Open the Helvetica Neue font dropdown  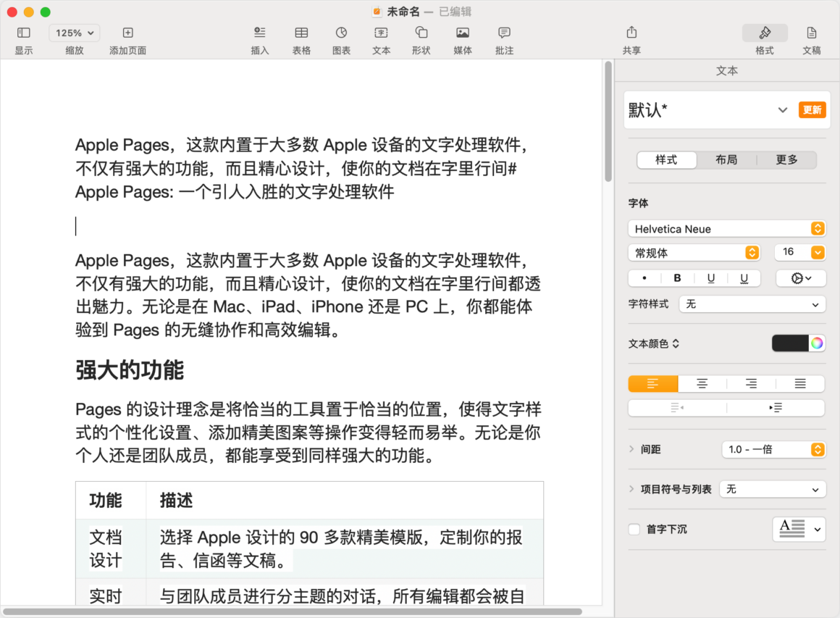coord(726,229)
